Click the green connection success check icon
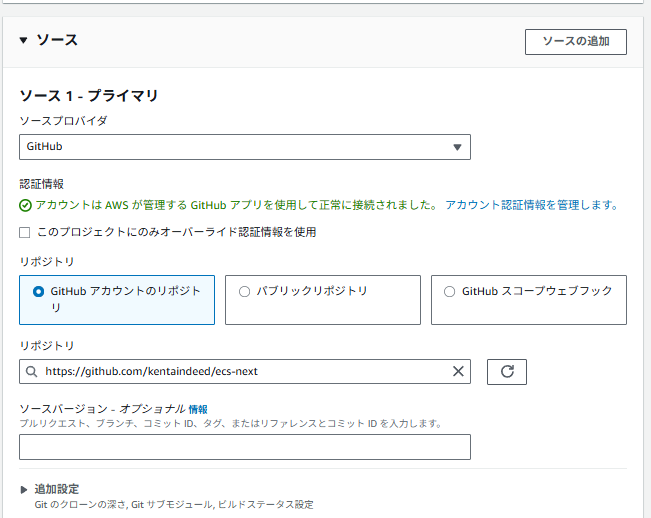The width and height of the screenshot is (651, 518). pos(26,205)
